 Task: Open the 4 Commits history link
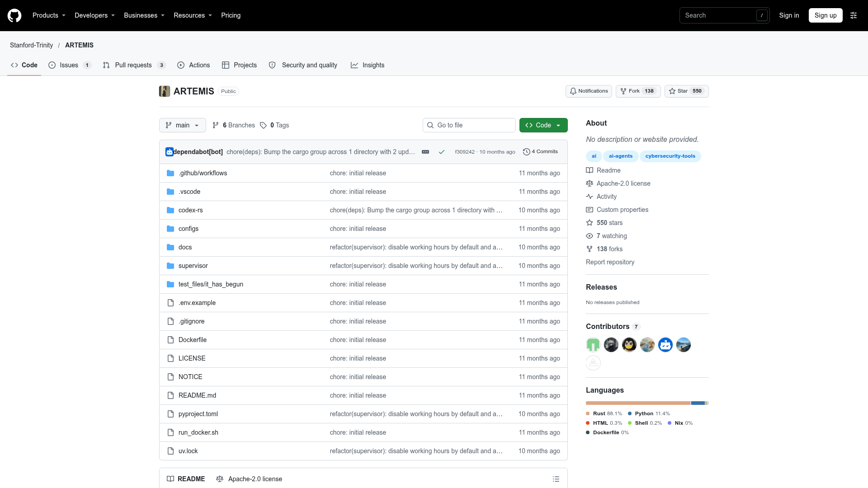tap(540, 152)
